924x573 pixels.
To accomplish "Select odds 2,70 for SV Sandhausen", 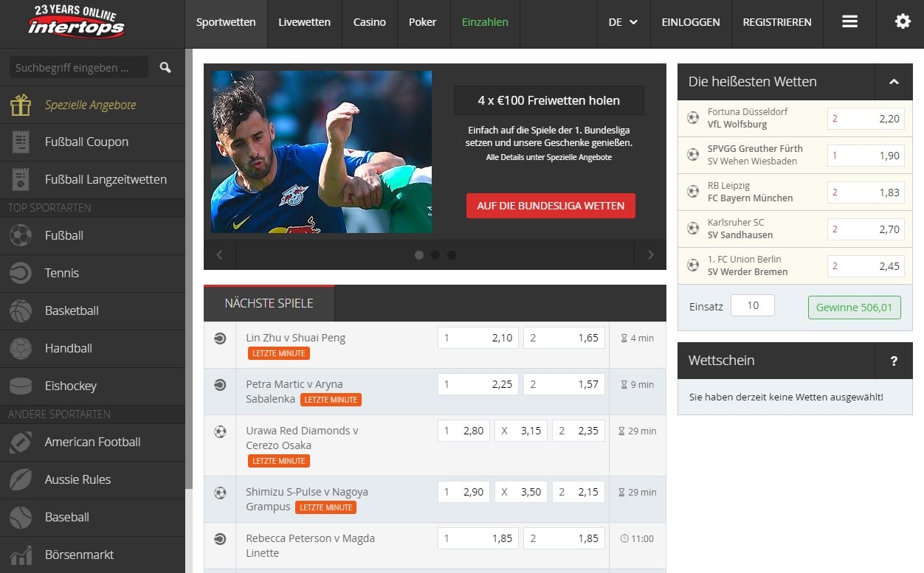I will pos(866,229).
